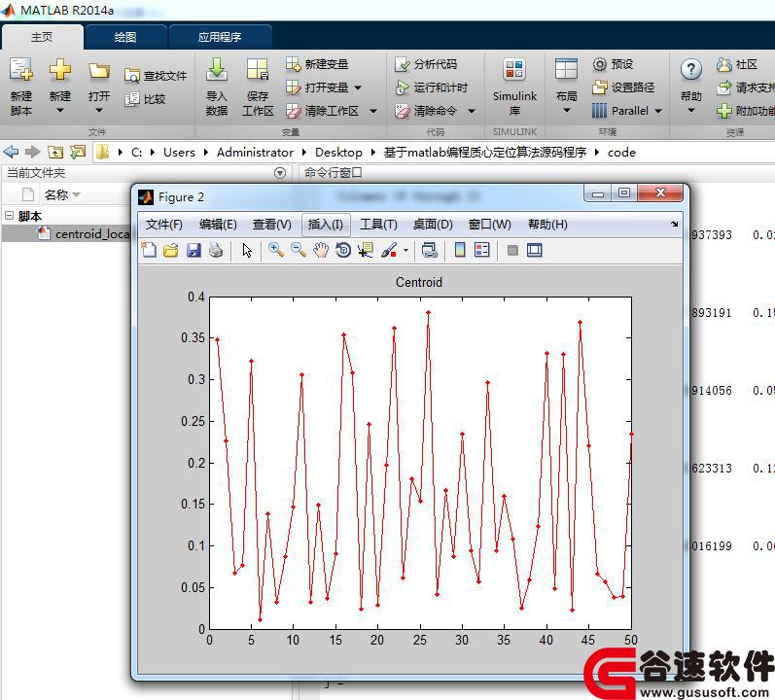Viewport: 775px width, 700px height.
Task: Activate the Zoom Out magnifier tool
Action: pyautogui.click(x=299, y=250)
